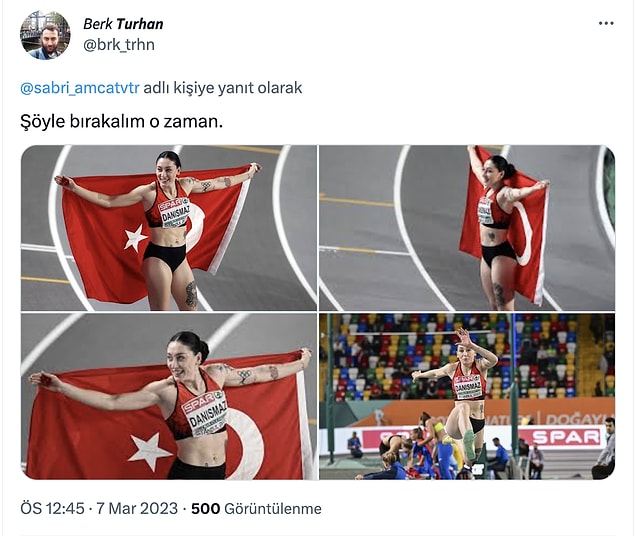Image resolution: width=635 pixels, height=536 pixels.
Task: Click the ÖS 12:45 timestamp
Action: (52, 508)
